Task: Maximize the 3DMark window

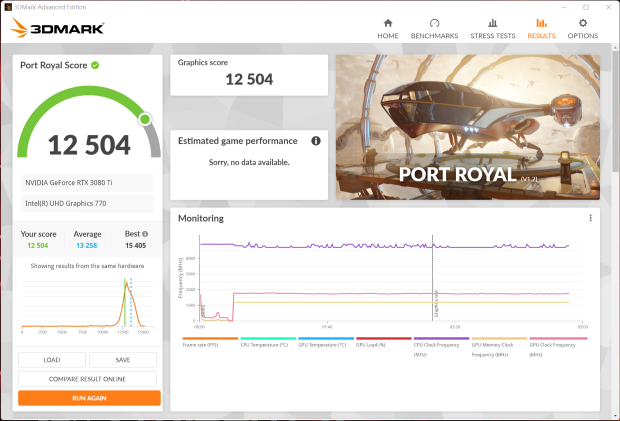Action: 586,7
